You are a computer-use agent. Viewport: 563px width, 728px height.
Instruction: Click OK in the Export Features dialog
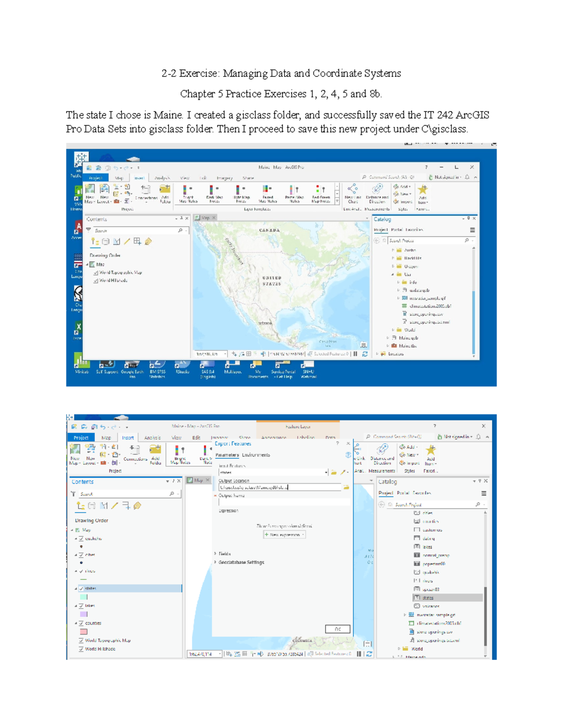click(338, 629)
